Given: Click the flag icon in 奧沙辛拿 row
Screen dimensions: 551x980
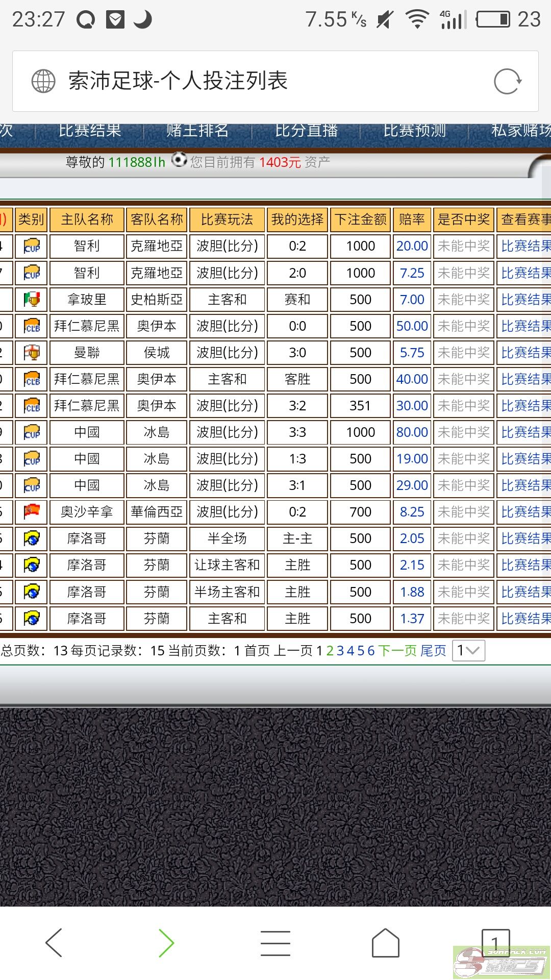Looking at the screenshot, I should coord(32,512).
